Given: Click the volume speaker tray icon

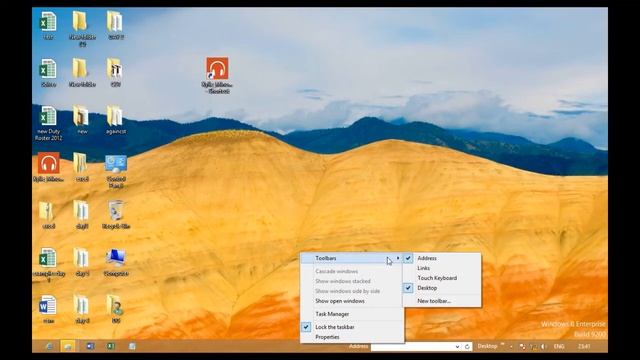Looking at the screenshot, I should click(543, 347).
